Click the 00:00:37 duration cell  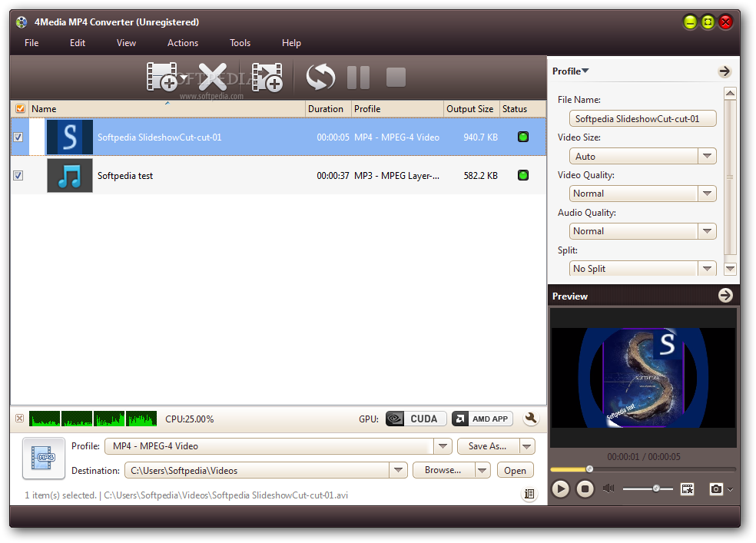point(333,176)
